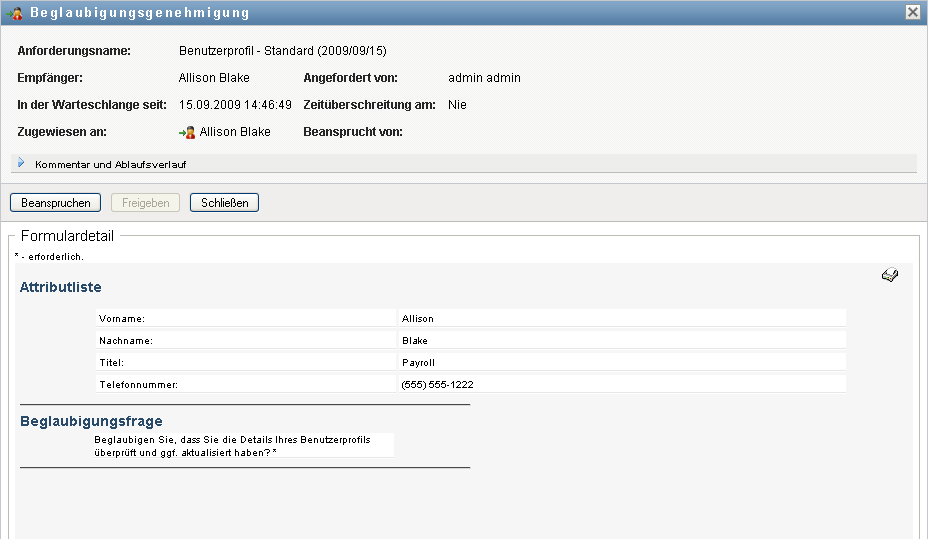Click the Formulardetail group label
Viewport: 928px width, 539px height.
click(67, 237)
